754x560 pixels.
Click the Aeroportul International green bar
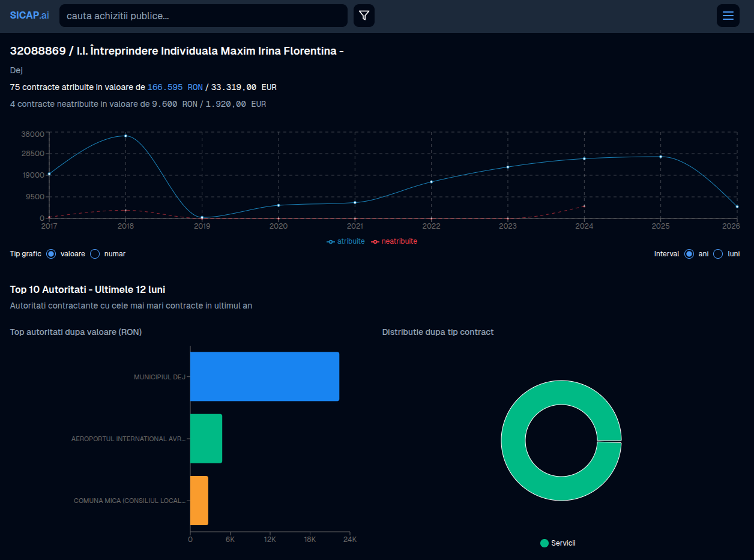click(x=206, y=439)
